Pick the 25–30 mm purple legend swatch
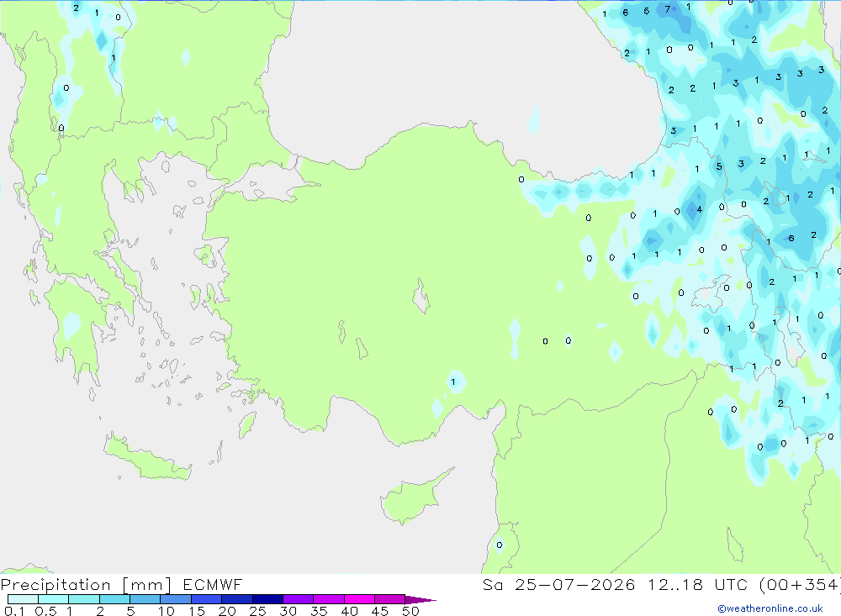The height and width of the screenshot is (616, 841). pyautogui.click(x=267, y=599)
